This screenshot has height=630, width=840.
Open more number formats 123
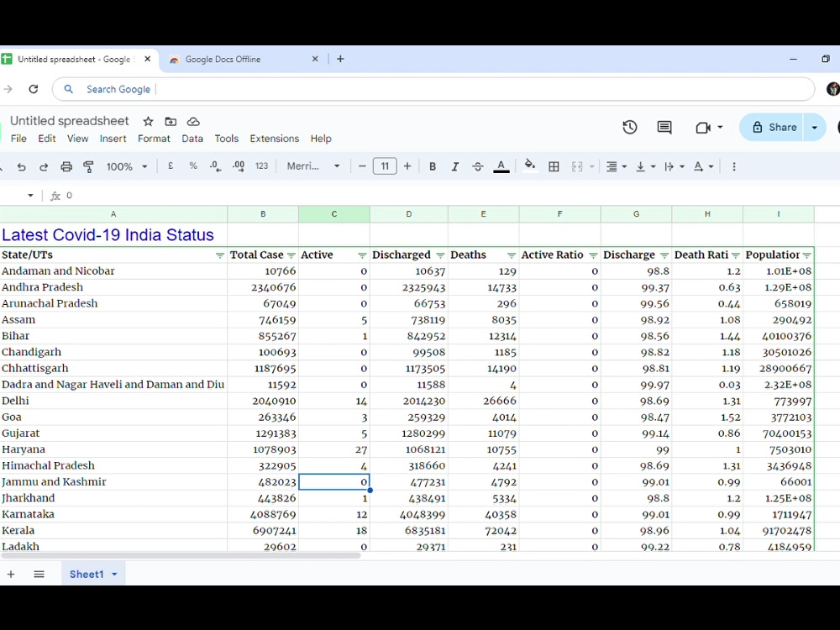click(261, 166)
